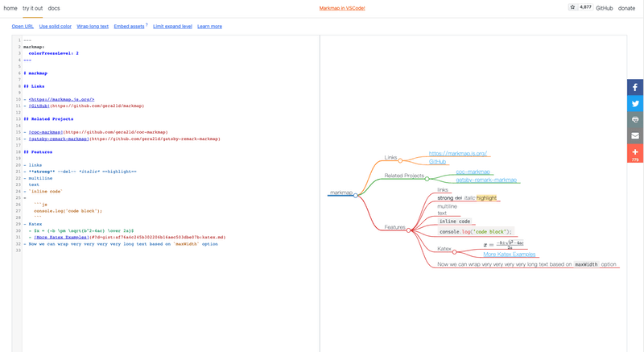644x352 pixels.
Task: Click the 779 share count badge
Action: click(635, 159)
